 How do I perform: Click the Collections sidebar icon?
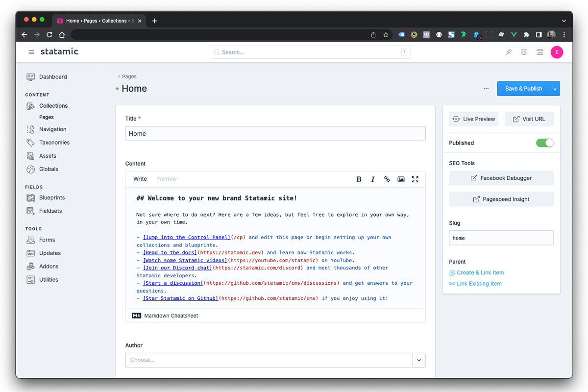tap(30, 106)
